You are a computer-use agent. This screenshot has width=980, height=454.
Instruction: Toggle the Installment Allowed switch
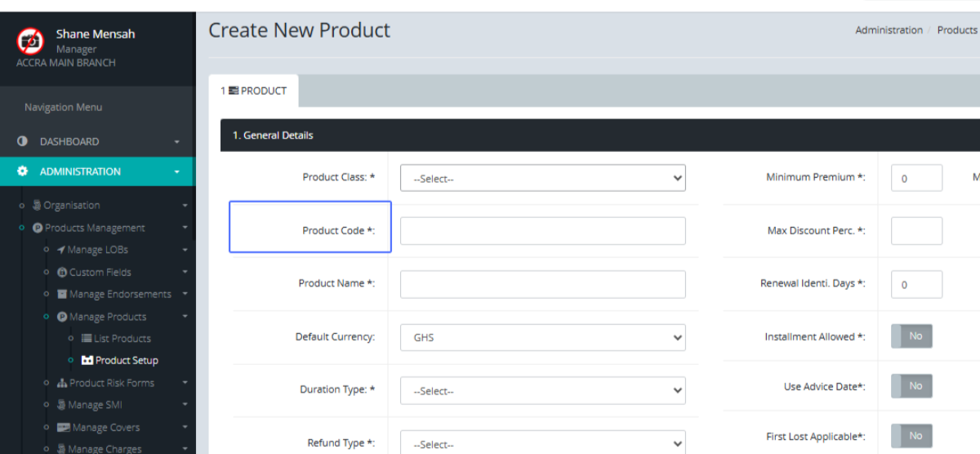coord(911,336)
